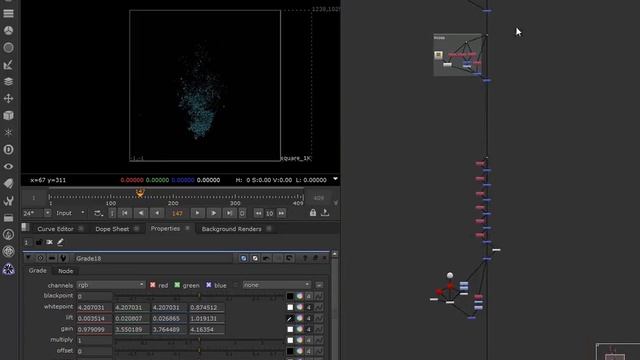The height and width of the screenshot is (360, 640).
Task: Toggle whitepoint channel count button 4
Action: click(x=309, y=307)
